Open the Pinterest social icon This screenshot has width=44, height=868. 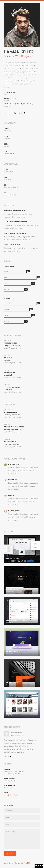point(20,113)
